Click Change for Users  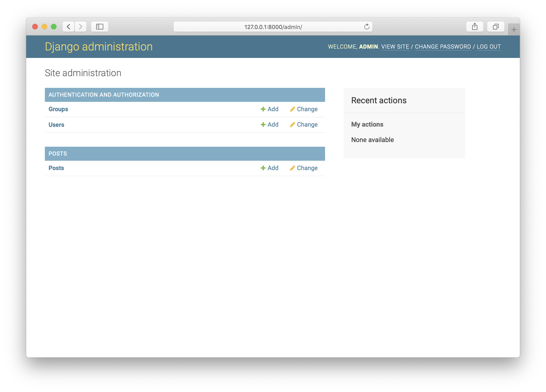(304, 125)
